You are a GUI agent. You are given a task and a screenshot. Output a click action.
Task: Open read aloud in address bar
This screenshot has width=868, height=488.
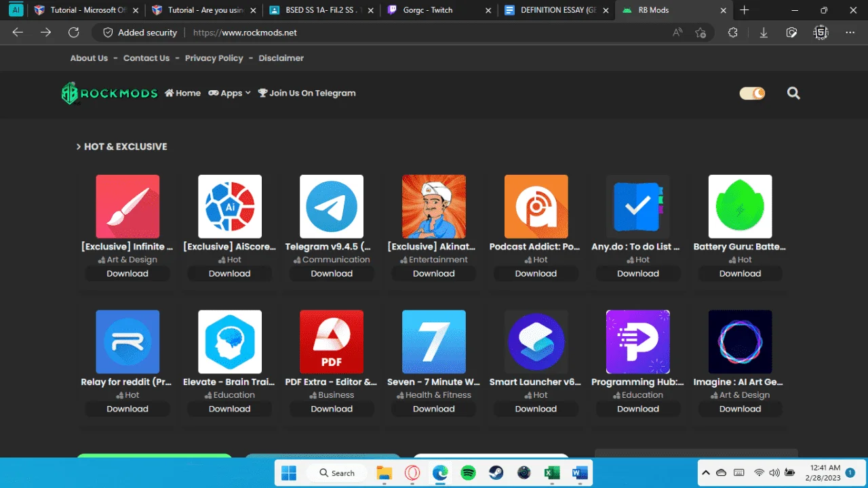(677, 33)
